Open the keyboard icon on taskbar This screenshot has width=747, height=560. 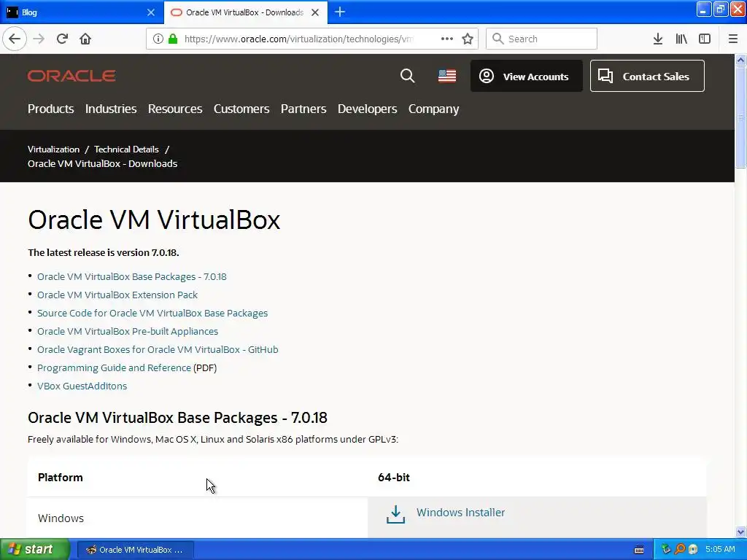click(639, 550)
